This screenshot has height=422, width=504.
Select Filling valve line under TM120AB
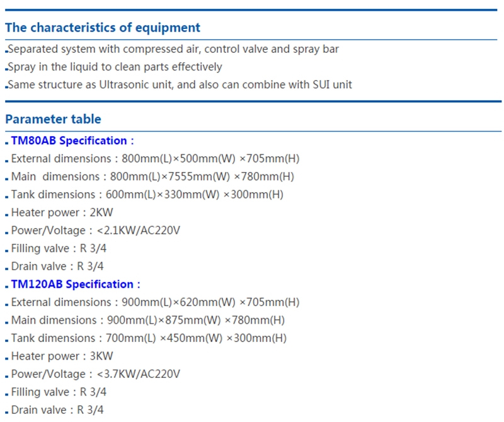pyautogui.click(x=59, y=392)
